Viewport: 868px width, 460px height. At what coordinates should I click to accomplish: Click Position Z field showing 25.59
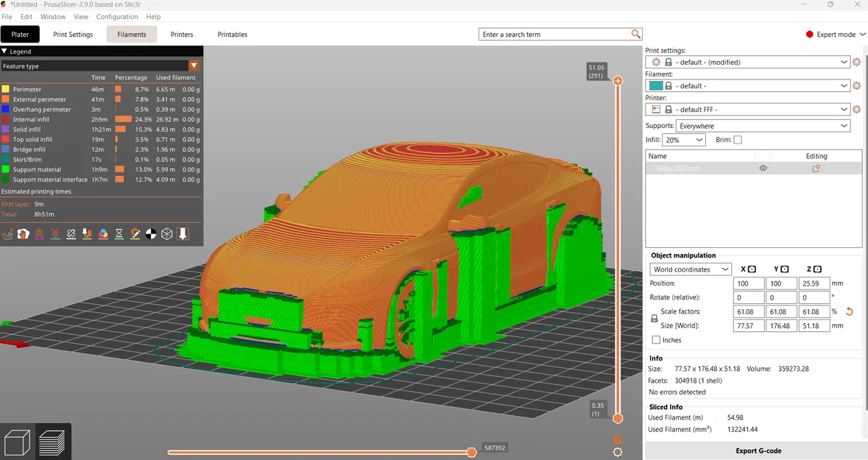point(814,283)
